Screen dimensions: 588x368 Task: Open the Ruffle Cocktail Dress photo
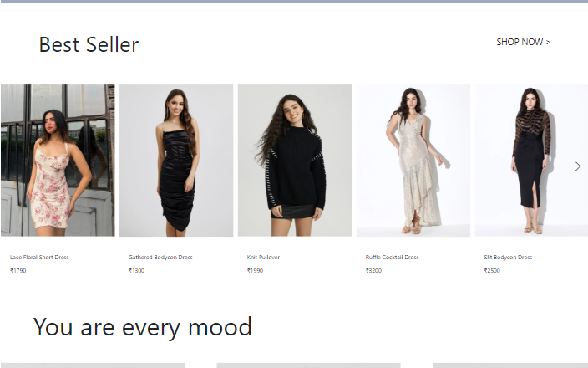(x=413, y=161)
